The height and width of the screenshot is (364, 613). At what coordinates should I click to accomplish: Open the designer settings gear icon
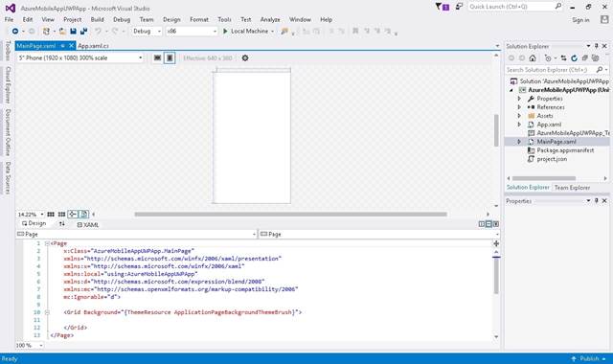click(x=245, y=57)
